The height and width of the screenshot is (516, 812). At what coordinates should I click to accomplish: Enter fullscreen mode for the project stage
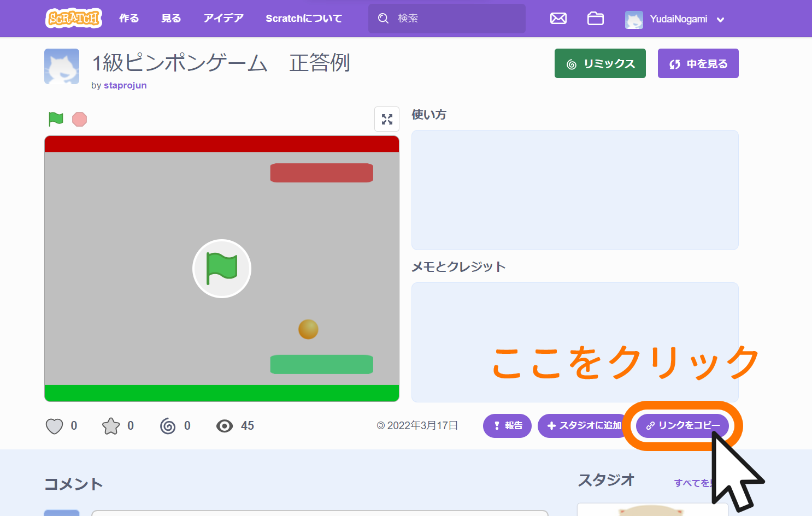(x=387, y=118)
